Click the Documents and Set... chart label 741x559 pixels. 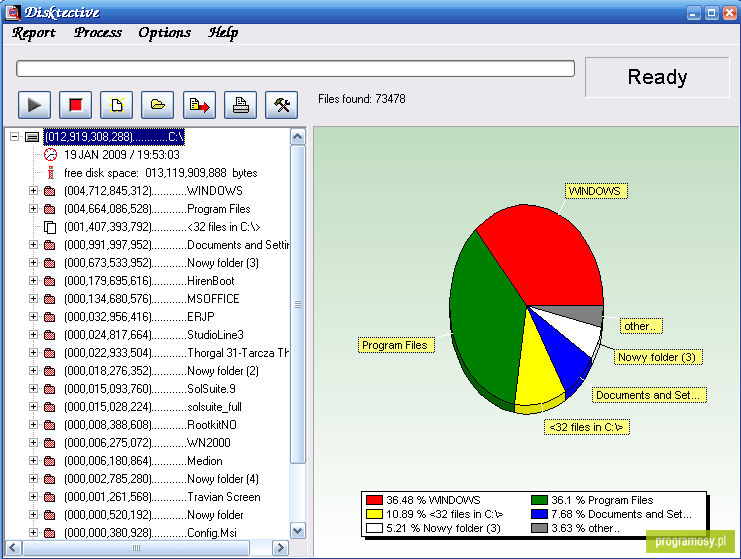[649, 395]
